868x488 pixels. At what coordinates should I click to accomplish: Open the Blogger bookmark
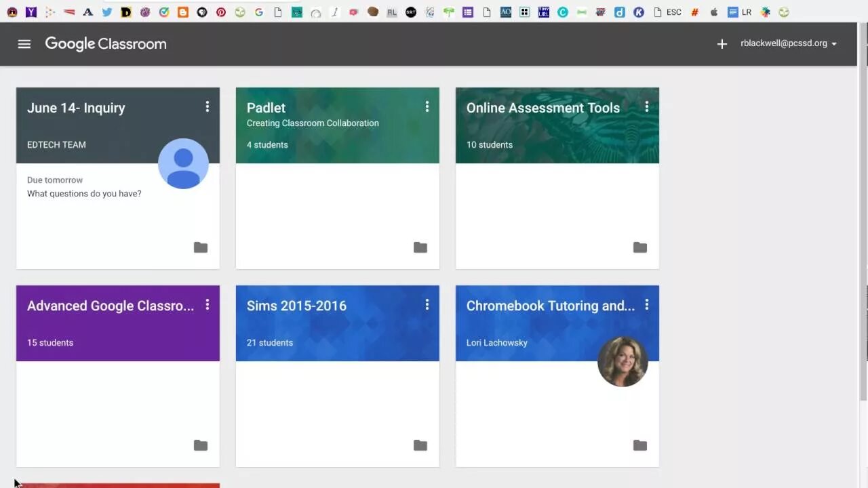182,12
